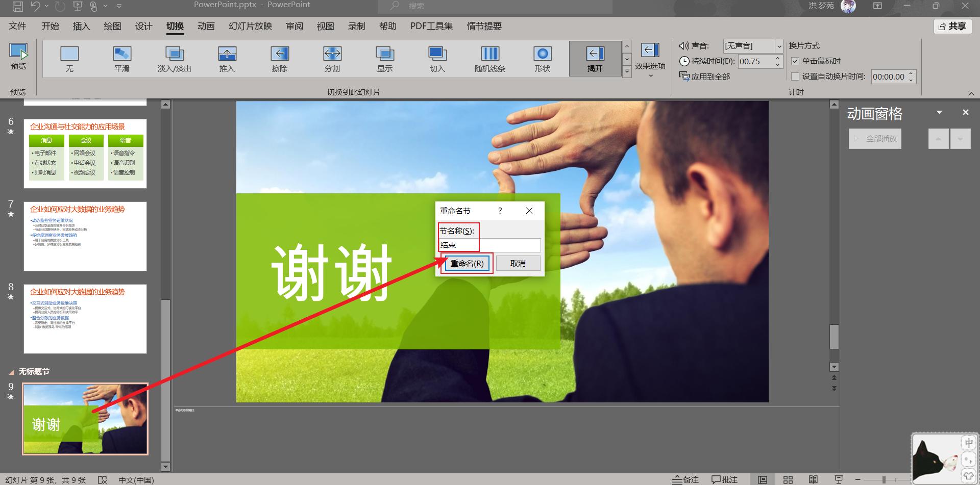980x485 pixels.
Task: Increase duration with the stepper up arrow
Action: point(777,58)
